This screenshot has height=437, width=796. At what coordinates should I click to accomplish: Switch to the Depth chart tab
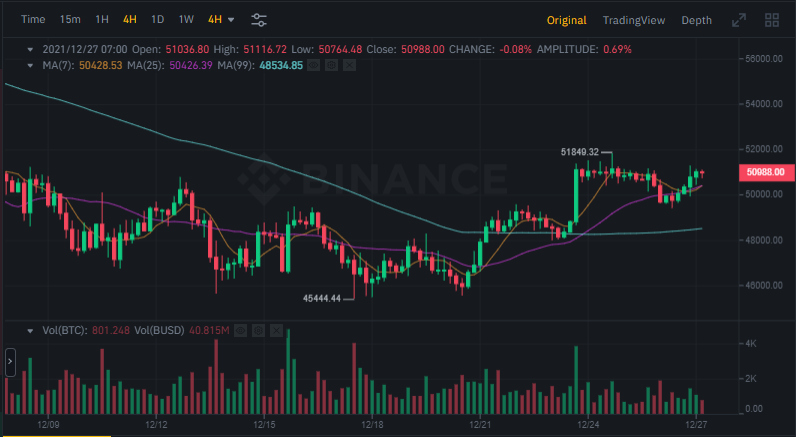coord(696,20)
